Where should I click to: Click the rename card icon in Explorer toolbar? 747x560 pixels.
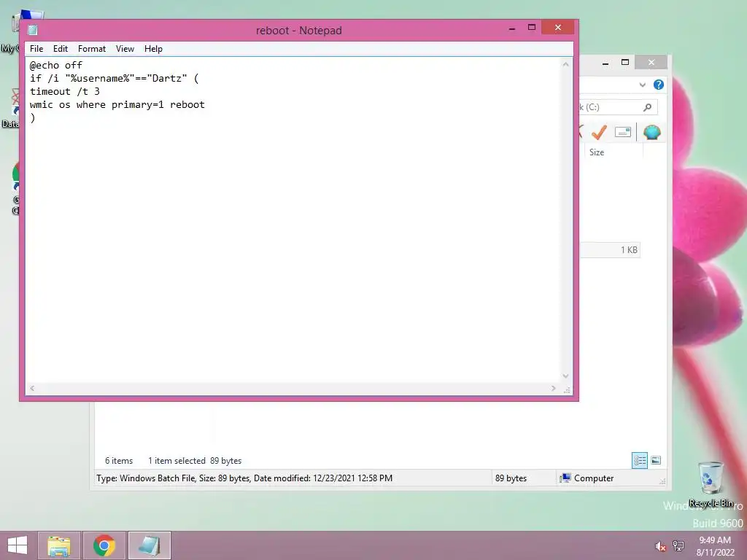pos(623,132)
